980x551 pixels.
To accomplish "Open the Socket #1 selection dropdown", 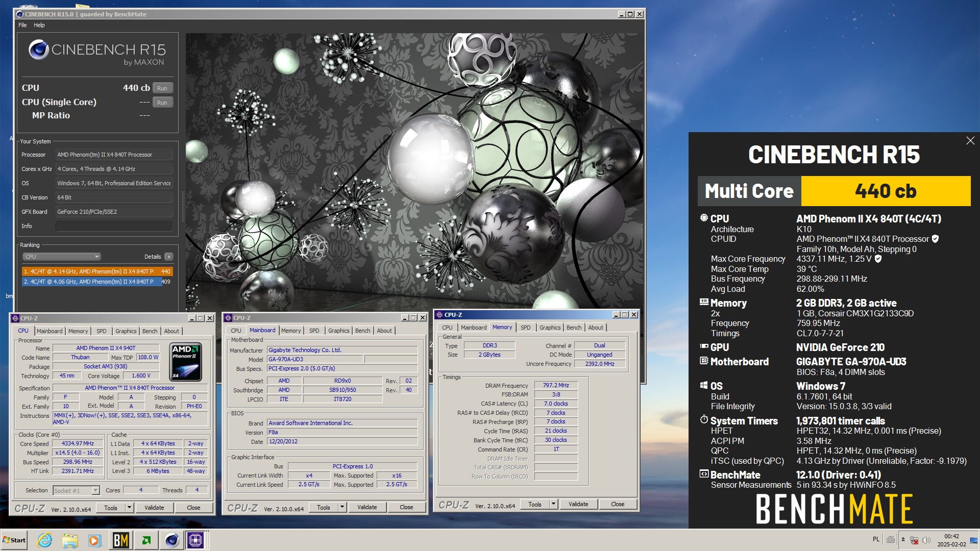I will tap(76, 491).
